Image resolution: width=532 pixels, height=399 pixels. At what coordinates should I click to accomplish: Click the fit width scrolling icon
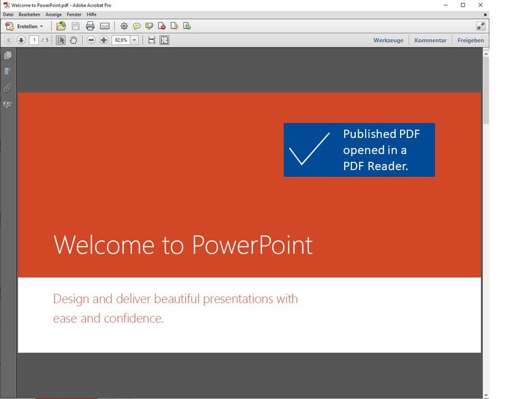coord(152,40)
